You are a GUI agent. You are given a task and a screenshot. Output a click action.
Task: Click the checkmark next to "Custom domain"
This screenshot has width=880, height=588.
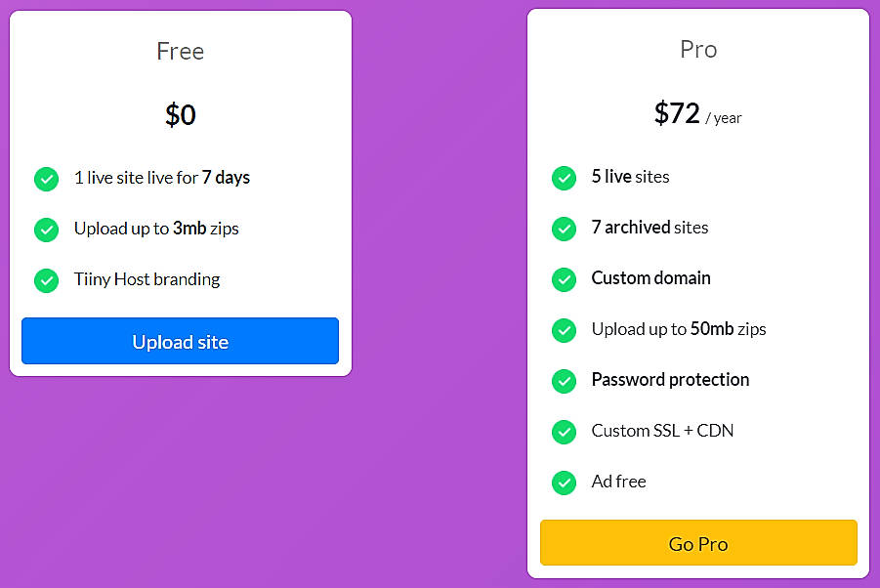coord(564,279)
